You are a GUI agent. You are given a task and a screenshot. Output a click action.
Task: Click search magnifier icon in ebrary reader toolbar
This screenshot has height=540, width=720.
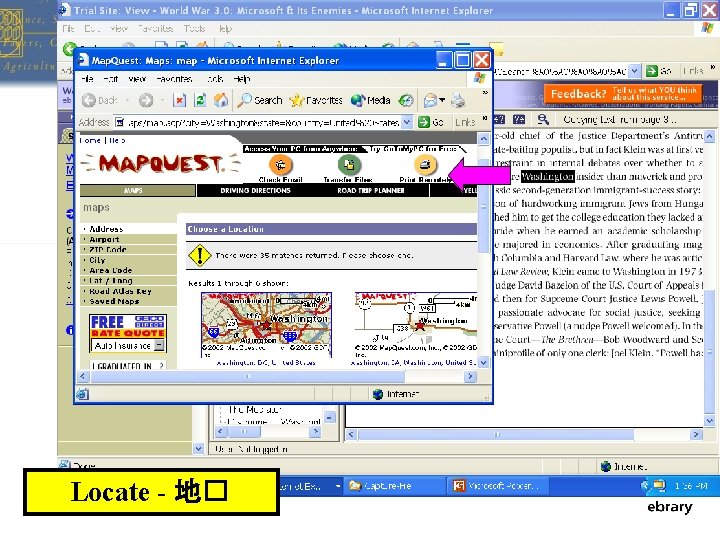543,120
